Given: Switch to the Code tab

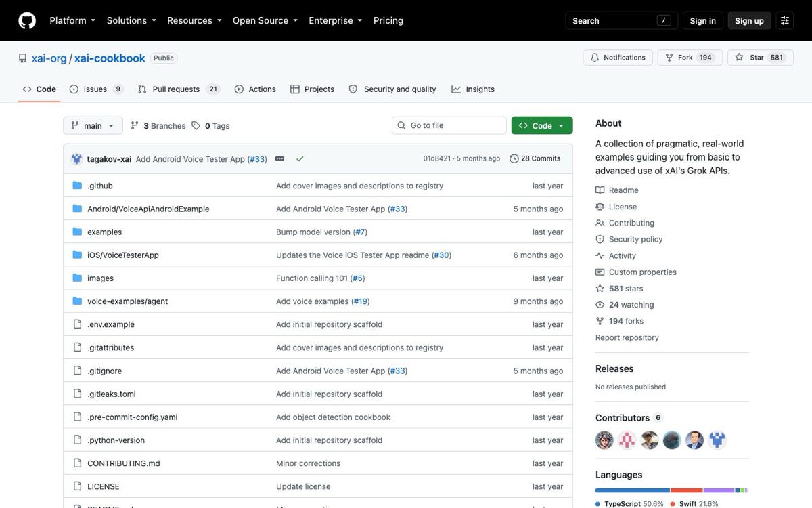Looking at the screenshot, I should [x=39, y=89].
